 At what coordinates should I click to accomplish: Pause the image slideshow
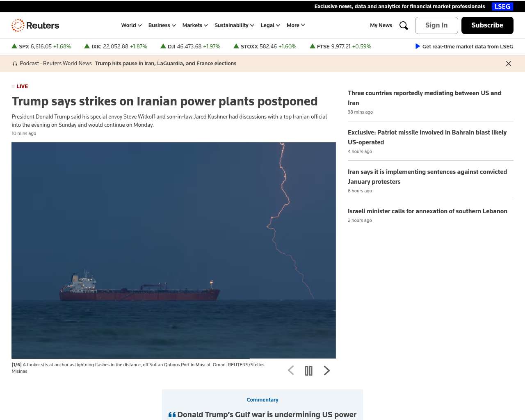click(x=309, y=370)
